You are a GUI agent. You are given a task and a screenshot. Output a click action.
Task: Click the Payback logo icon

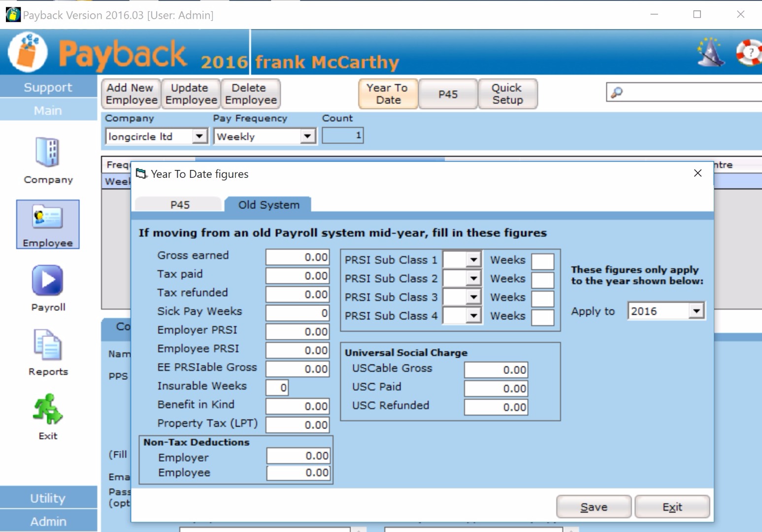tap(28, 52)
